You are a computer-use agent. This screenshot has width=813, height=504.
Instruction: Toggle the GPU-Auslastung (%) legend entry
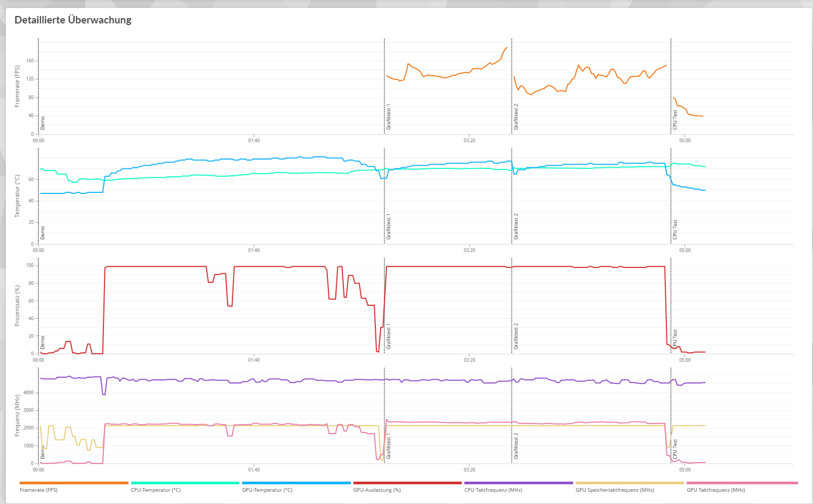coord(407,487)
